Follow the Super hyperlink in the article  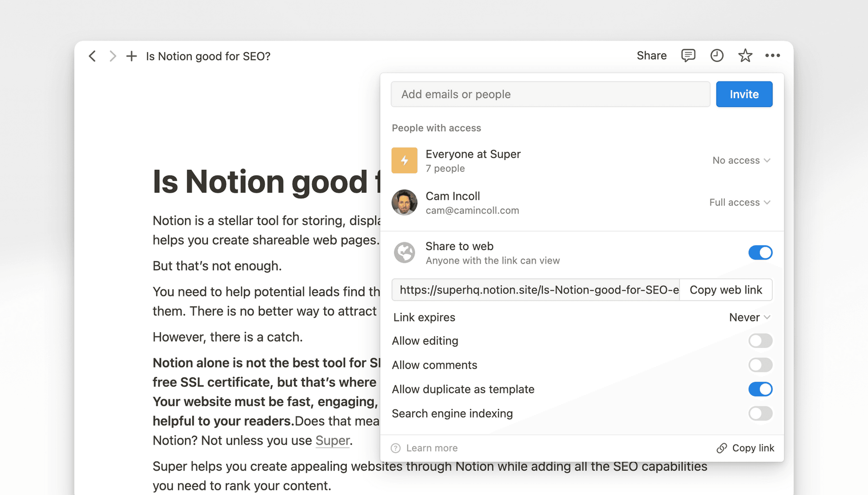[332, 440]
